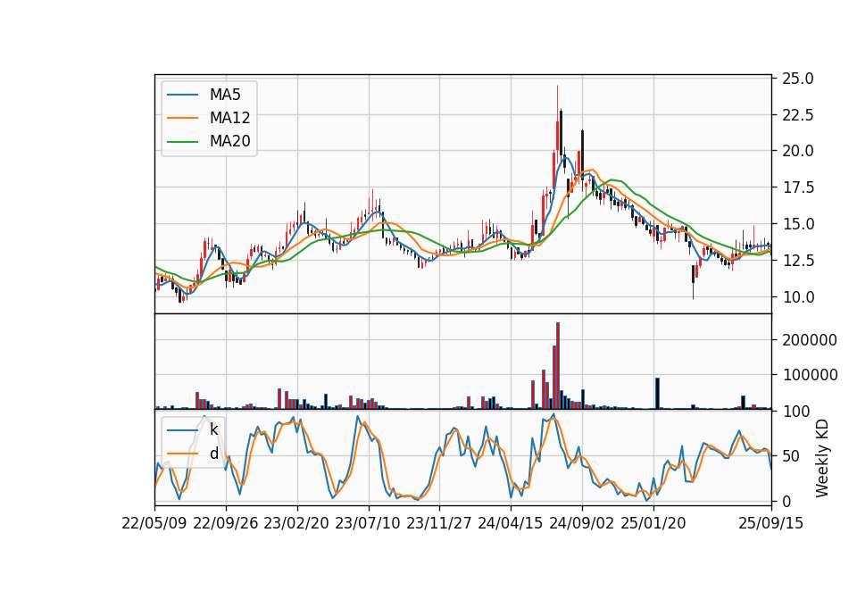Click the MA20 legend label

(x=229, y=141)
